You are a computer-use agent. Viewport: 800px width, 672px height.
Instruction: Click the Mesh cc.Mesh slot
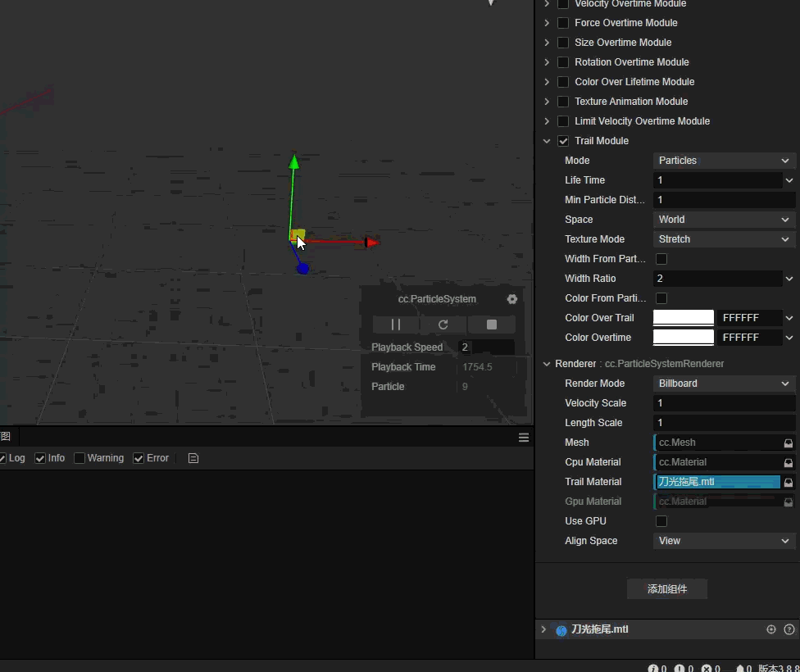[717, 443]
